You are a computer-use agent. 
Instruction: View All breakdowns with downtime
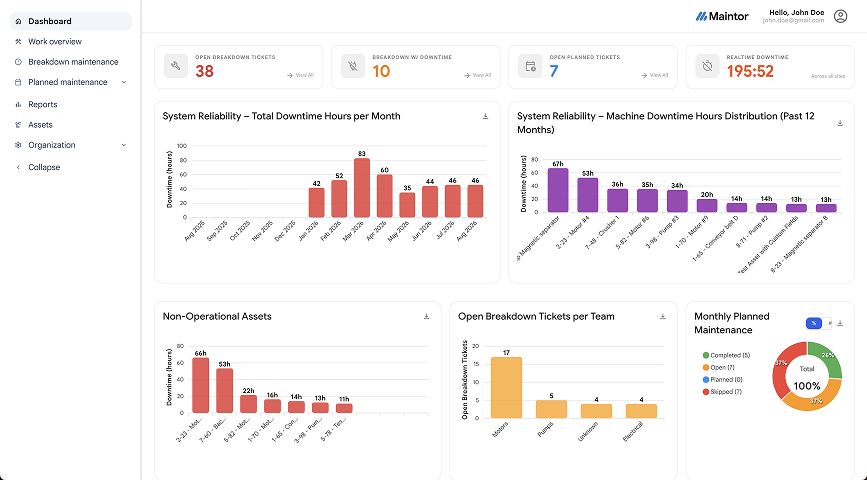pyautogui.click(x=477, y=75)
